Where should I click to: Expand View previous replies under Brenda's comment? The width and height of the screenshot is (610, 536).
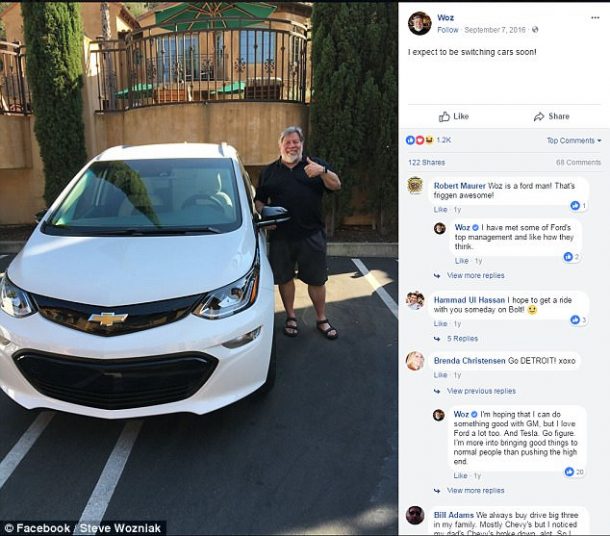[x=481, y=391]
